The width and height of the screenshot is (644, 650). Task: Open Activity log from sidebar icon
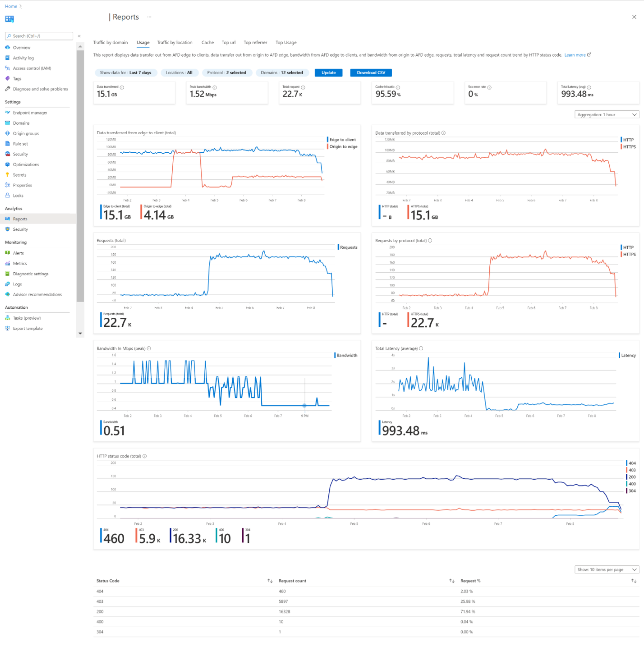[8, 58]
